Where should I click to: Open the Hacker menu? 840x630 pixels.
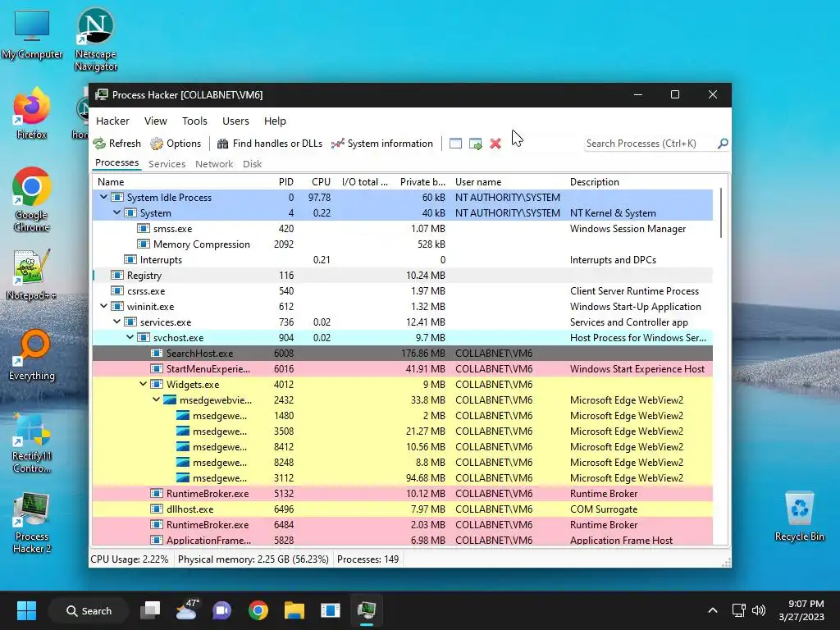click(112, 121)
